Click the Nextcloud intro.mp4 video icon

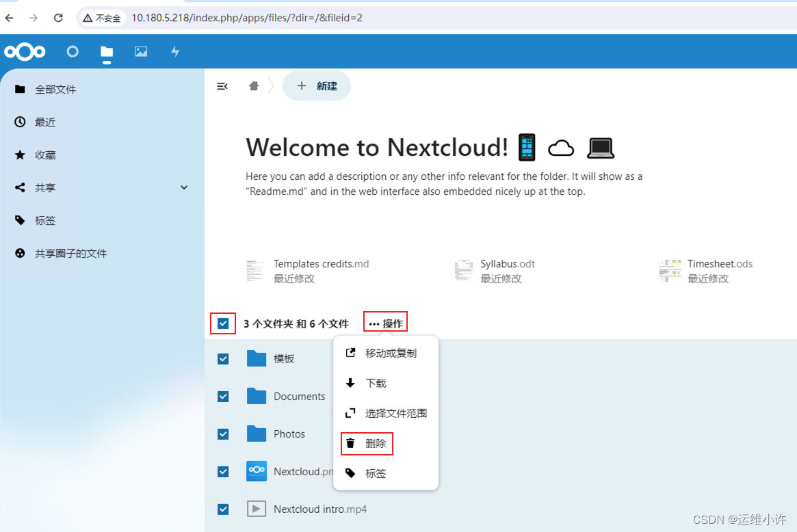coord(257,509)
